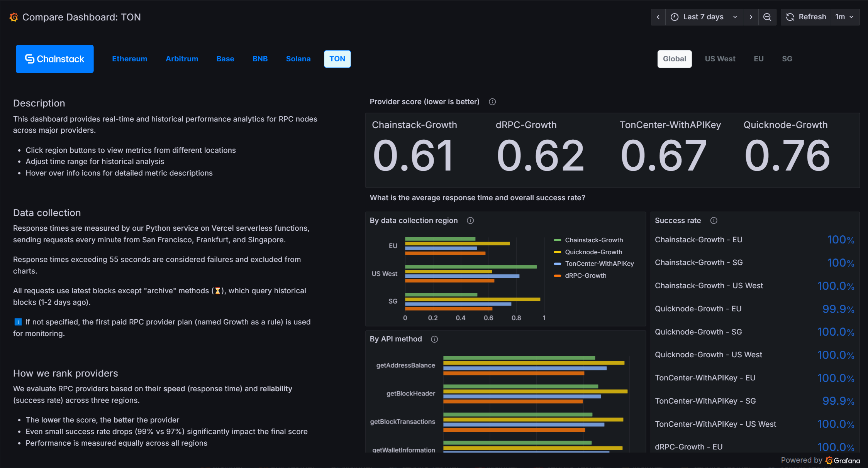Image resolution: width=868 pixels, height=468 pixels.
Task: Click the EU label in region chart
Action: [x=393, y=246]
